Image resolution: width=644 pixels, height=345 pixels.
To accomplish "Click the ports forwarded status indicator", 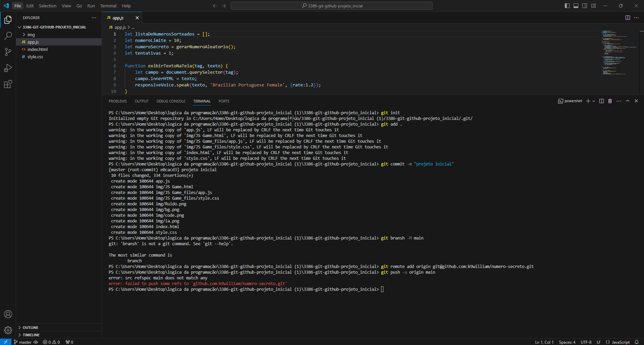I will click(x=69, y=342).
